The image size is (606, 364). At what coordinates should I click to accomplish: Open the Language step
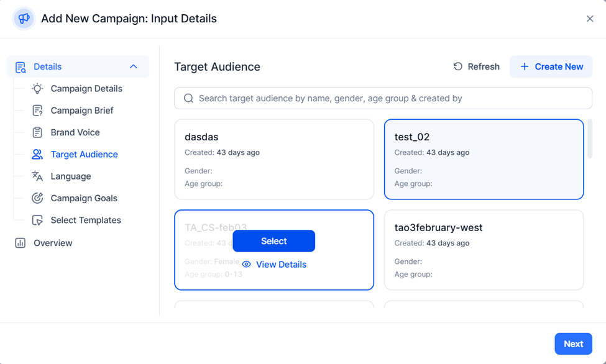coord(71,176)
